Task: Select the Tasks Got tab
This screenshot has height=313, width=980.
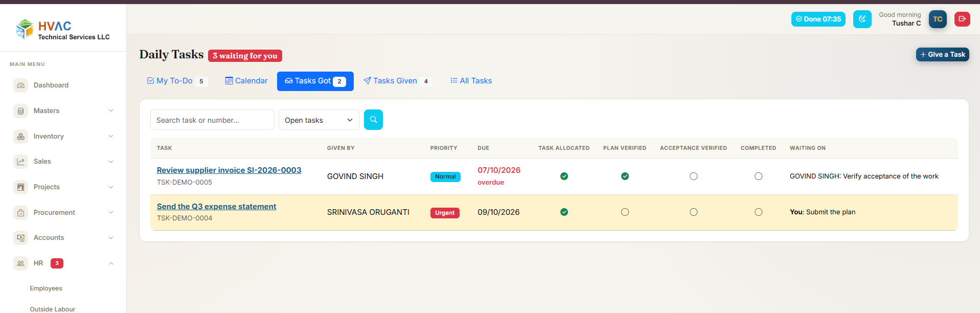Action: [x=315, y=81]
